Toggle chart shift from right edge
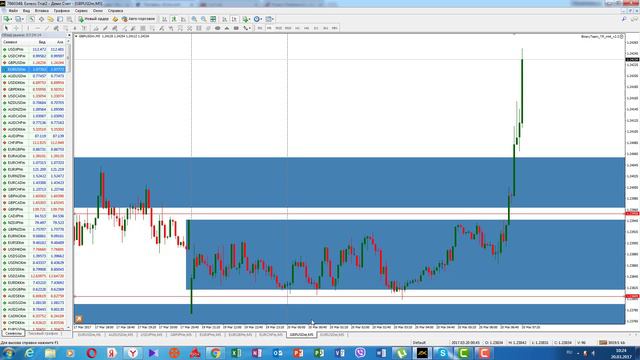 click(x=234, y=19)
